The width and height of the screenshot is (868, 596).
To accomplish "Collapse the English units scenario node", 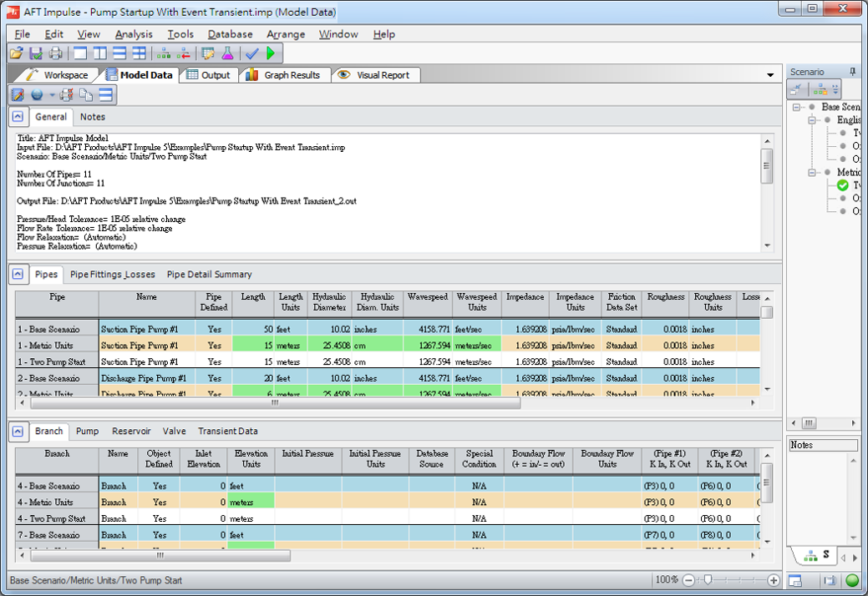I will coord(812,120).
